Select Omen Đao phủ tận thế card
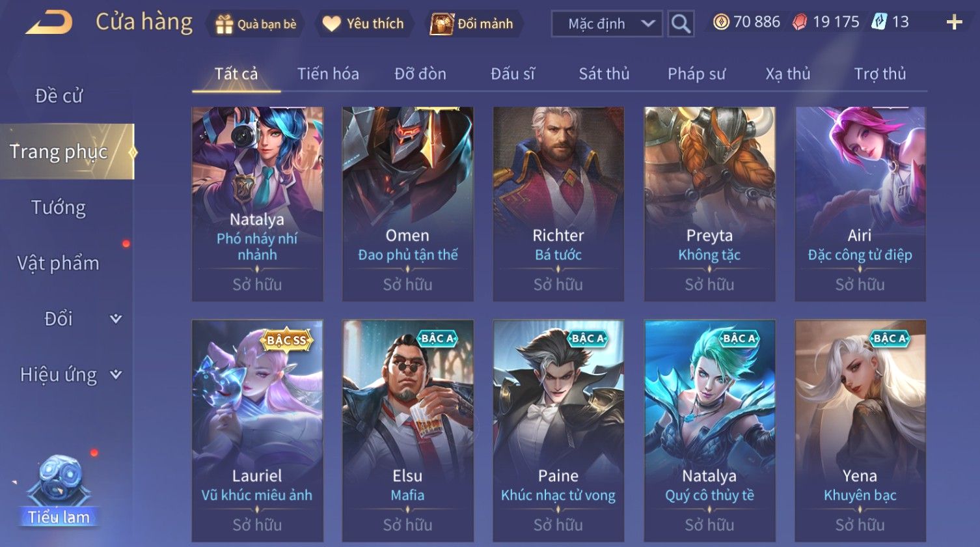 click(408, 204)
